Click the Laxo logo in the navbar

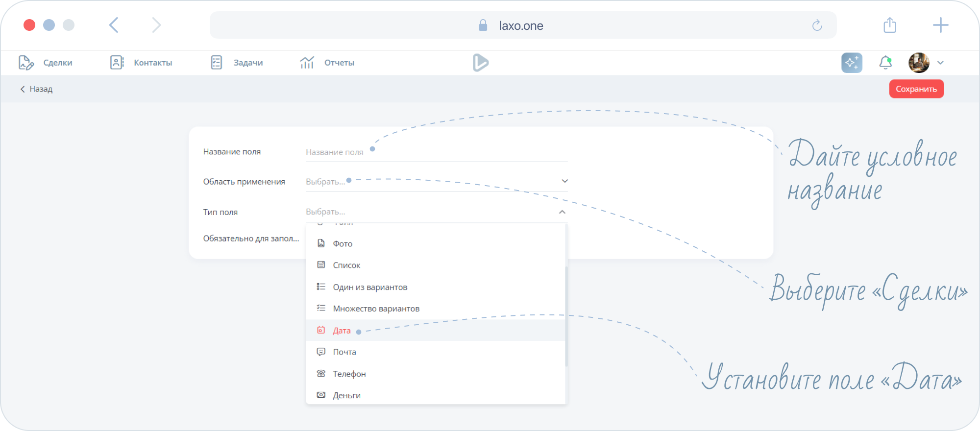point(480,63)
